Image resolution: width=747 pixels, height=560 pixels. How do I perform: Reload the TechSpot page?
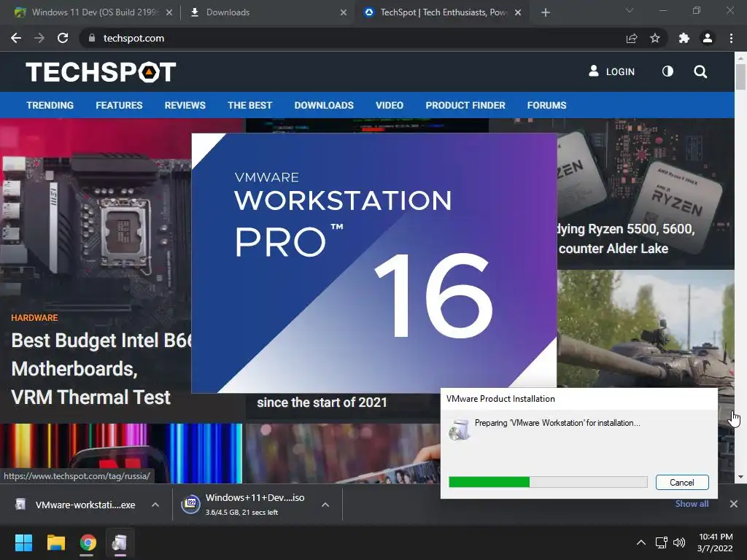click(63, 38)
